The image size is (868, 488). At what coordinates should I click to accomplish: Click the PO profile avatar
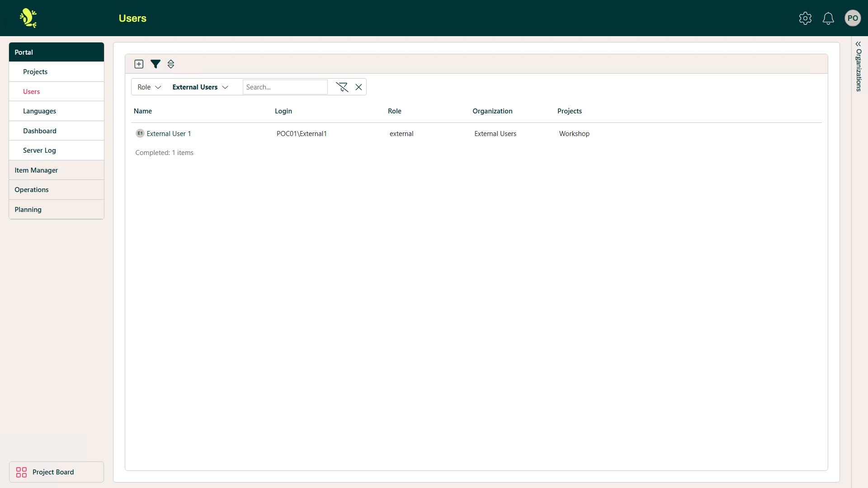click(x=853, y=19)
